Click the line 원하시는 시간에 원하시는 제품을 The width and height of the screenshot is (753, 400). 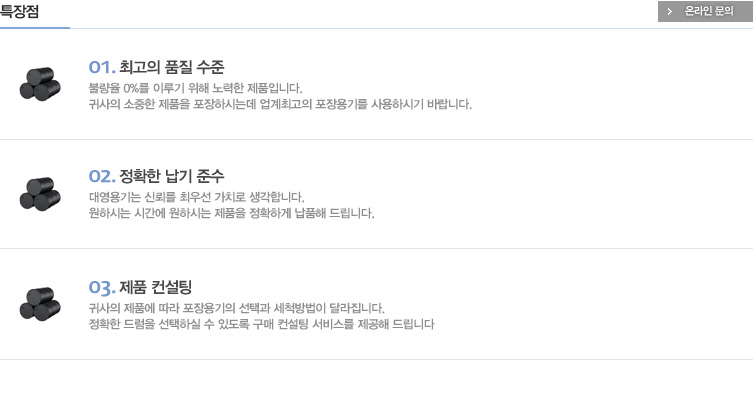[x=231, y=213]
